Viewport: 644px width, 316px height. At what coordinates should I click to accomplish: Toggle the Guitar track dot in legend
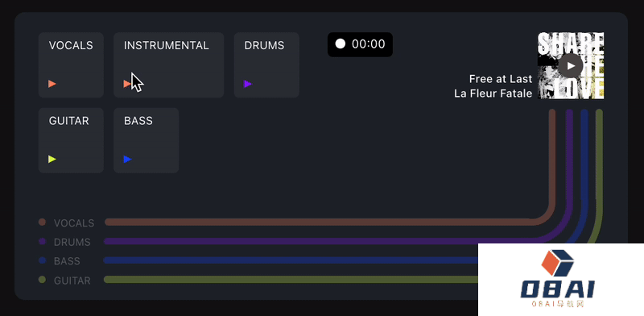(42, 280)
